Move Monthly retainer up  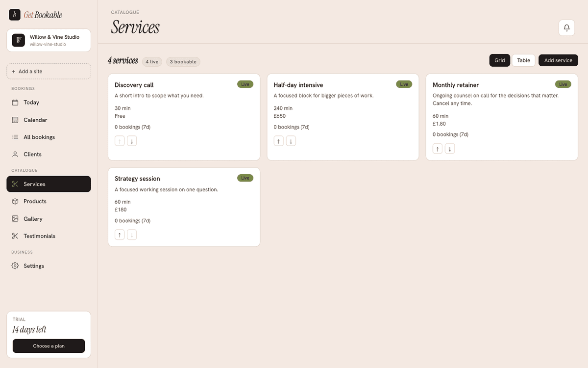tap(438, 149)
